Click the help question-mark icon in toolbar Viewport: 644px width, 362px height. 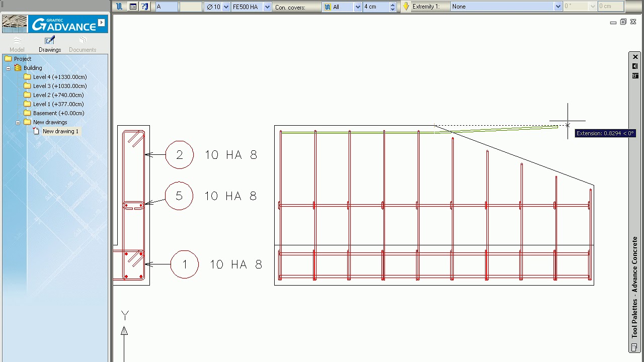coord(145,7)
